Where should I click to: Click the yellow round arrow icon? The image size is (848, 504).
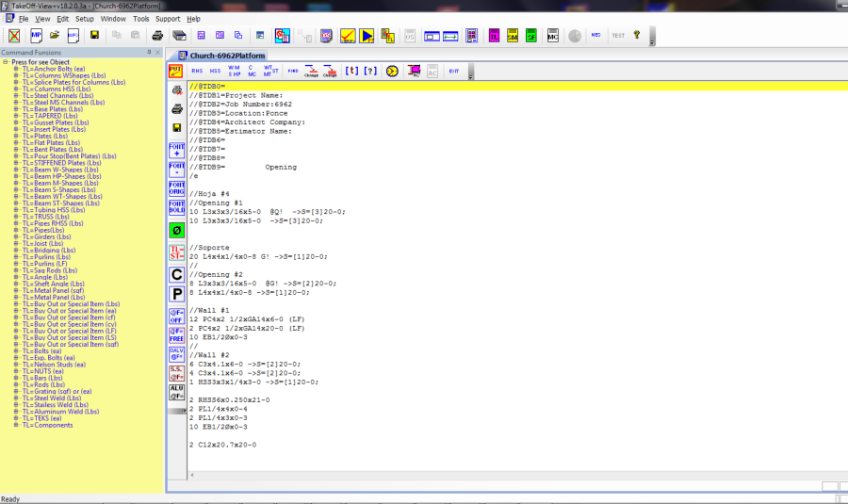392,71
